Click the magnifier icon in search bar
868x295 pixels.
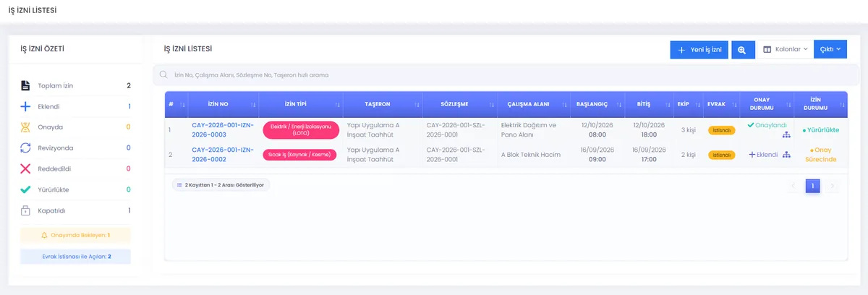pos(165,74)
